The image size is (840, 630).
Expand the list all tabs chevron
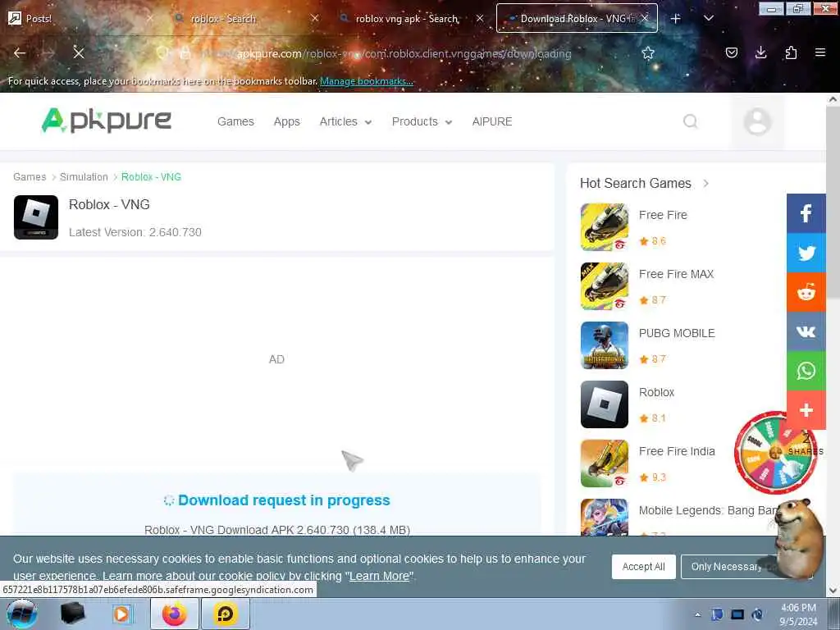(708, 18)
